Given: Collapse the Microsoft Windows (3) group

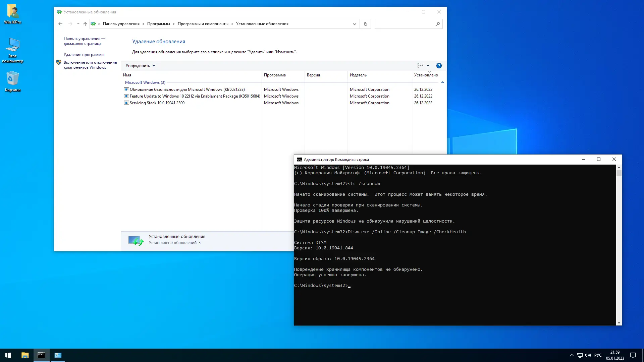Looking at the screenshot, I should coord(442,82).
